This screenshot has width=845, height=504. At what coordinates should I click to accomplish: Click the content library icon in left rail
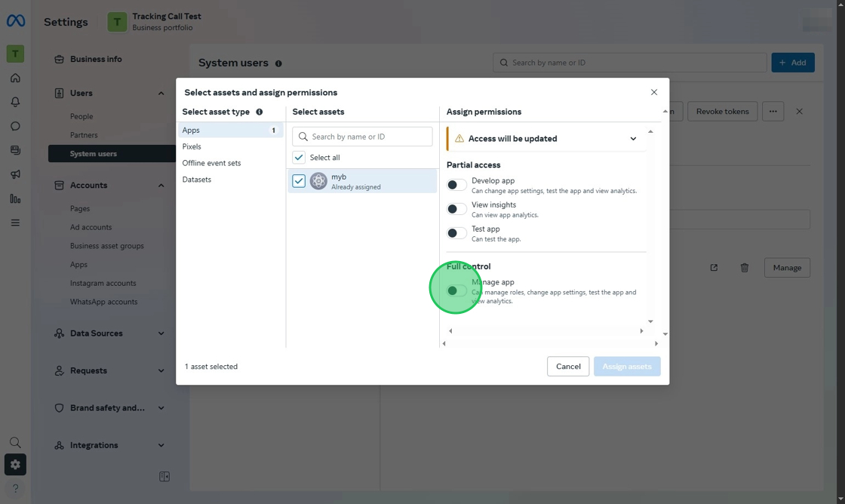pos(15,150)
